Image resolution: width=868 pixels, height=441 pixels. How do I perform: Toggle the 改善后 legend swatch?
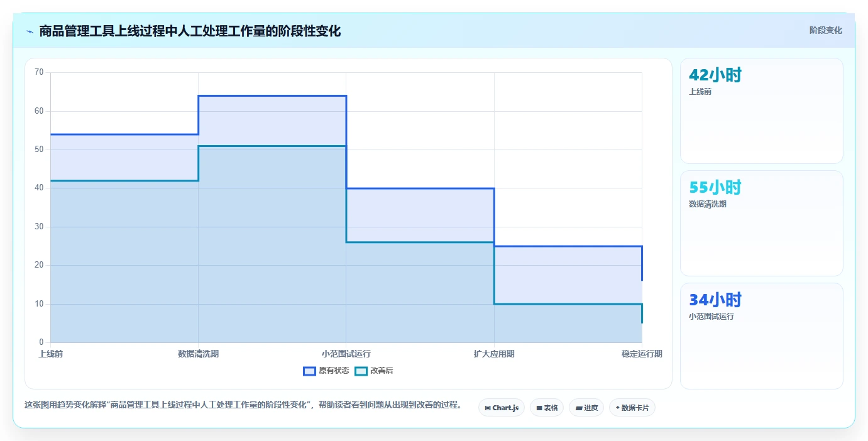coord(361,371)
